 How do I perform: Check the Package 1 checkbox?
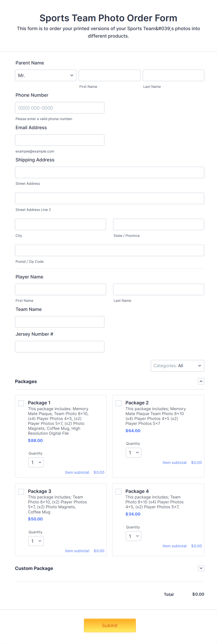(x=21, y=403)
